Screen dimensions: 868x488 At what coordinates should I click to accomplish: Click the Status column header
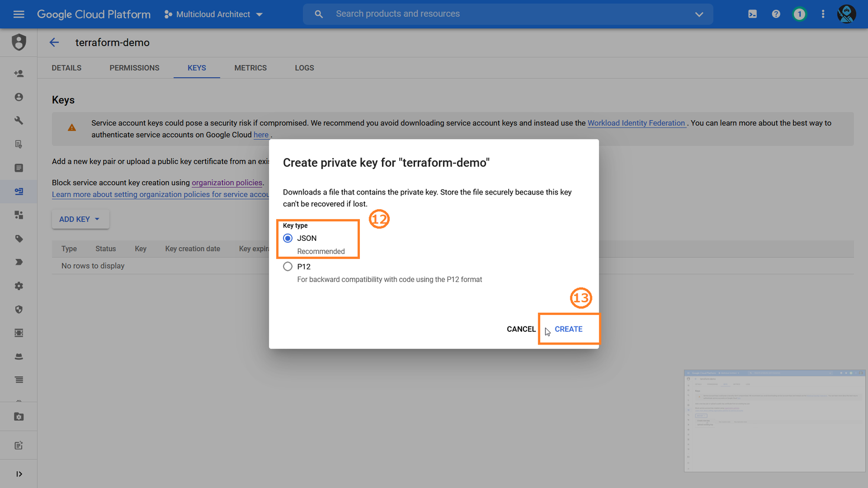click(106, 249)
